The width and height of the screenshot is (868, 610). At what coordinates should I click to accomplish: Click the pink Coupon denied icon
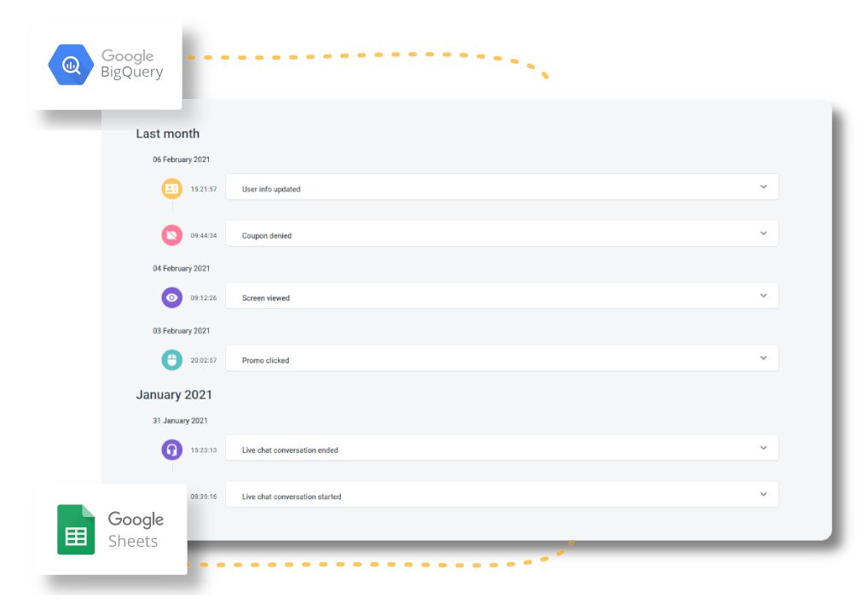[171, 235]
